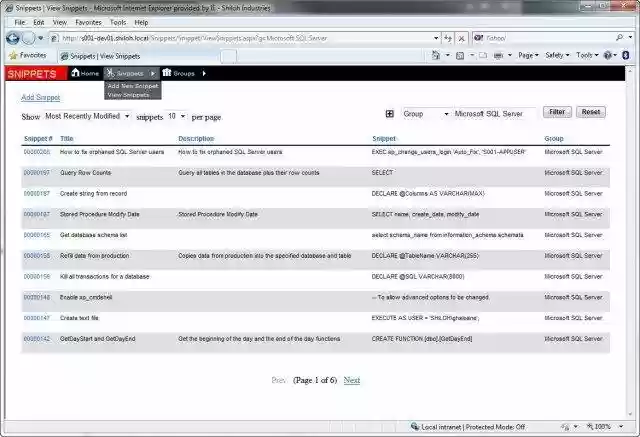
Task: Open snippet number link for 'Create string from record'
Action: click(x=37, y=193)
